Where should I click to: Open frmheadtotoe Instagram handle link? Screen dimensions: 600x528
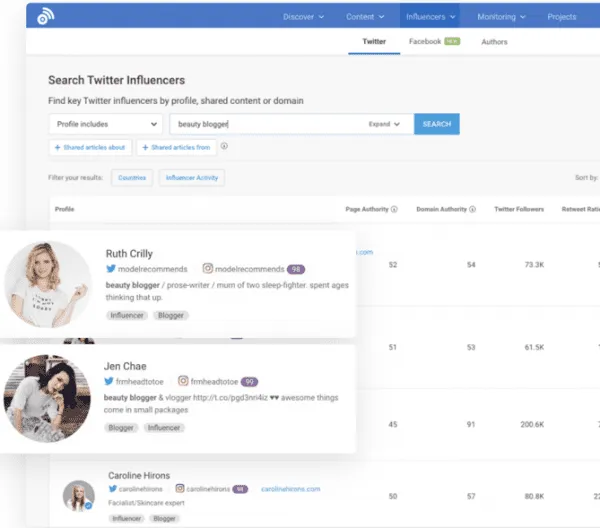click(214, 381)
